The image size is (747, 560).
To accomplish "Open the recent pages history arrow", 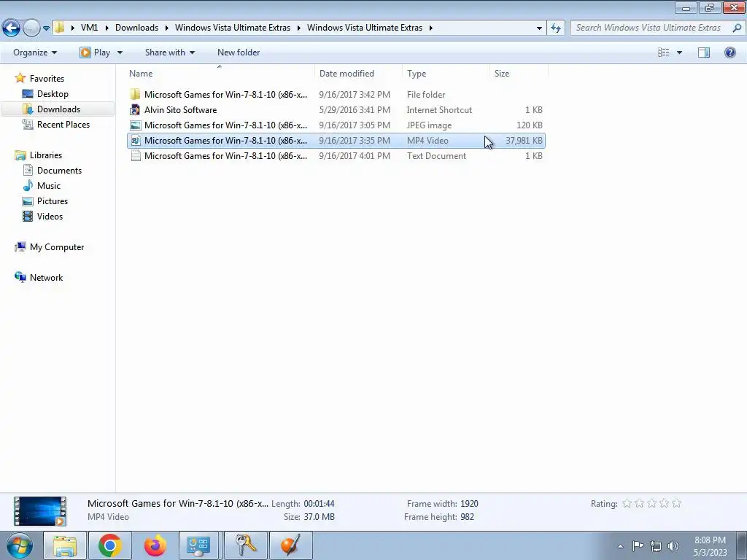I will (46, 28).
